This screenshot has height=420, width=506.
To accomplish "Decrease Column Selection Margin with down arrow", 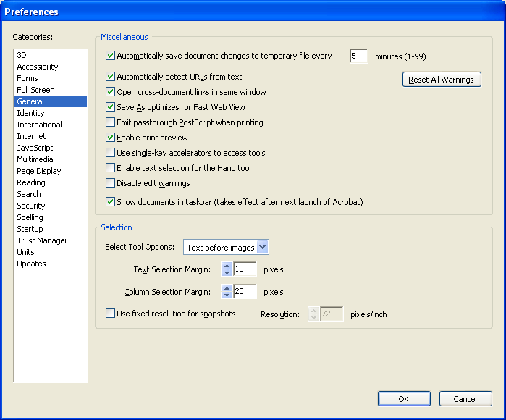I will (227, 295).
